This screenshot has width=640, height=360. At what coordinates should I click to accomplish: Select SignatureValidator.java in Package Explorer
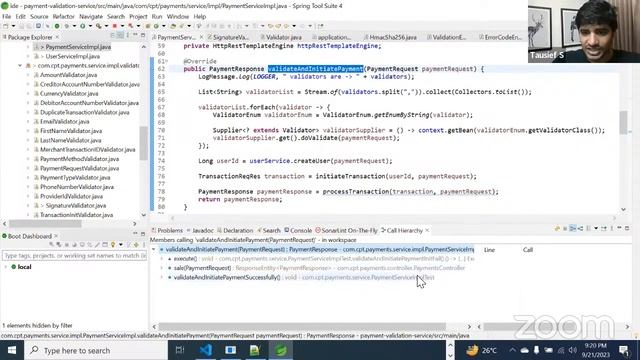pyautogui.click(x=76, y=206)
